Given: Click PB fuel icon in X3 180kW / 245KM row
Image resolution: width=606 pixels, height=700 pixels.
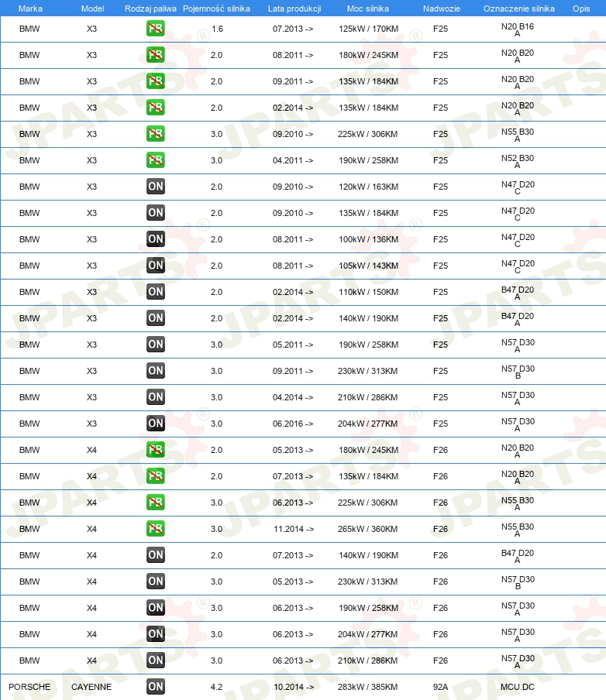Looking at the screenshot, I should 156,55.
